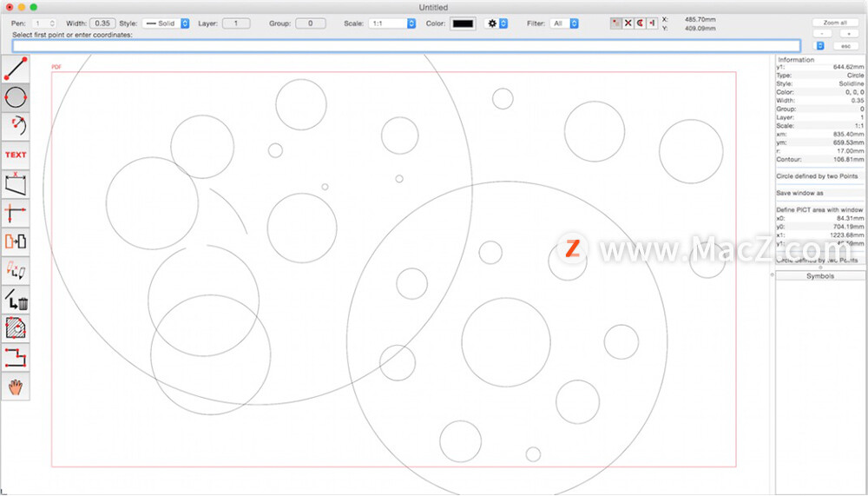Pick the delete tool with trash can
868x496 pixels.
click(16, 299)
